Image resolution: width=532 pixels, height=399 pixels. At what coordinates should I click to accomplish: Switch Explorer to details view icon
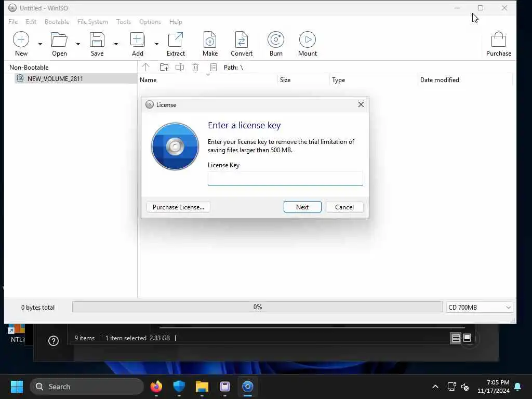[456, 338]
